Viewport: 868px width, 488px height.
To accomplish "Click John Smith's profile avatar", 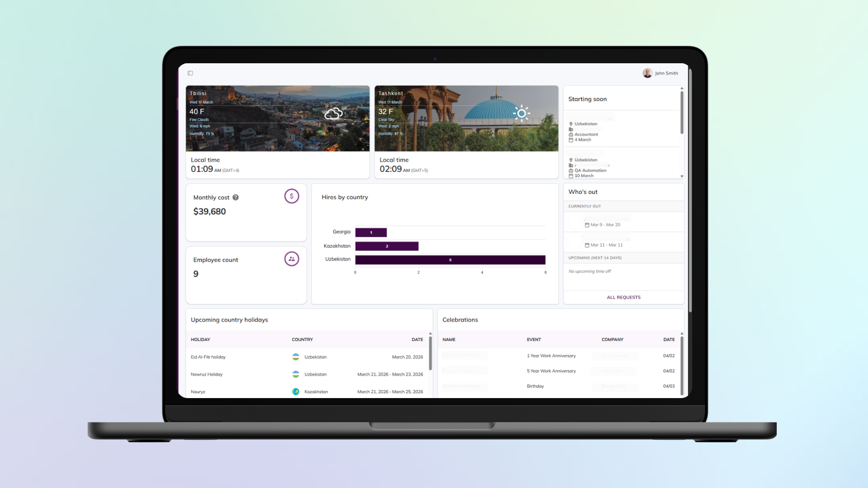I will tap(647, 73).
